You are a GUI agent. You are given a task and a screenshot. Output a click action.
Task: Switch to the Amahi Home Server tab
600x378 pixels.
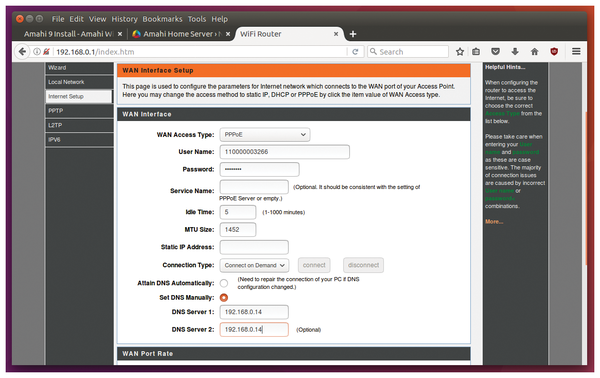click(x=178, y=34)
